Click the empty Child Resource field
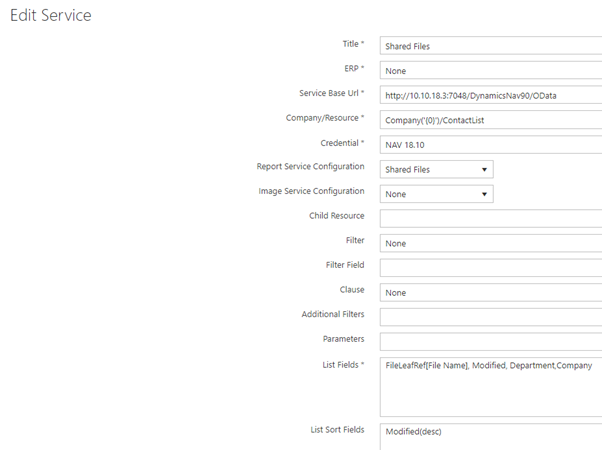The height and width of the screenshot is (450, 602). tap(490, 218)
